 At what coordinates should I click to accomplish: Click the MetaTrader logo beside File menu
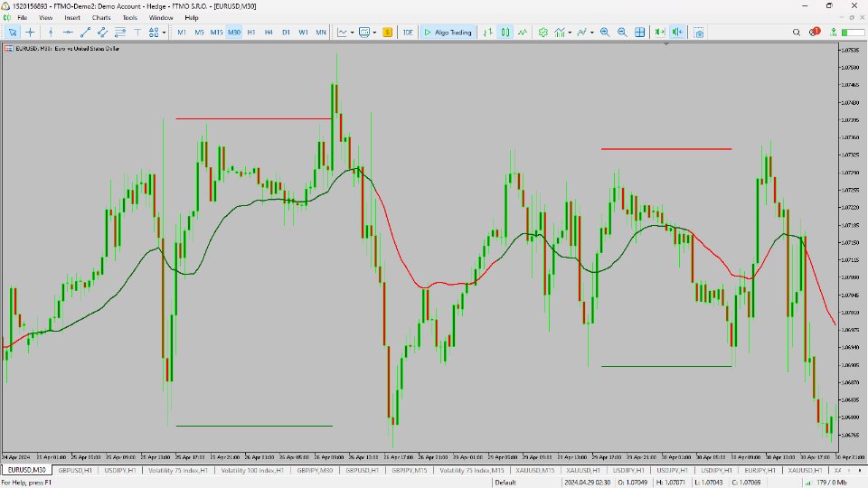click(x=6, y=18)
